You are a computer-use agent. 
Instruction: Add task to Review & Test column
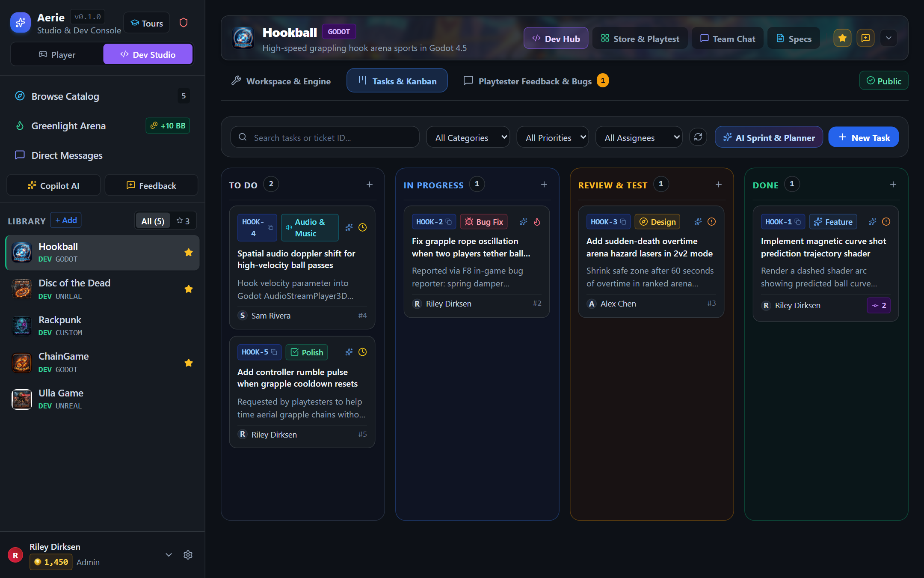[x=719, y=185]
